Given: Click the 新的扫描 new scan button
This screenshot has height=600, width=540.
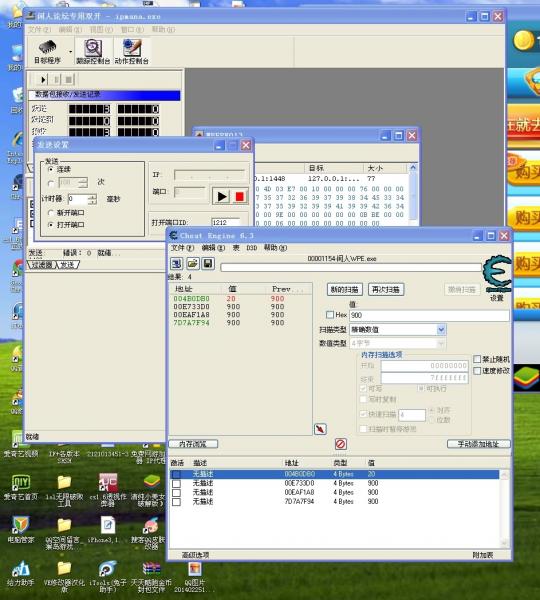Looking at the screenshot, I should click(344, 289).
